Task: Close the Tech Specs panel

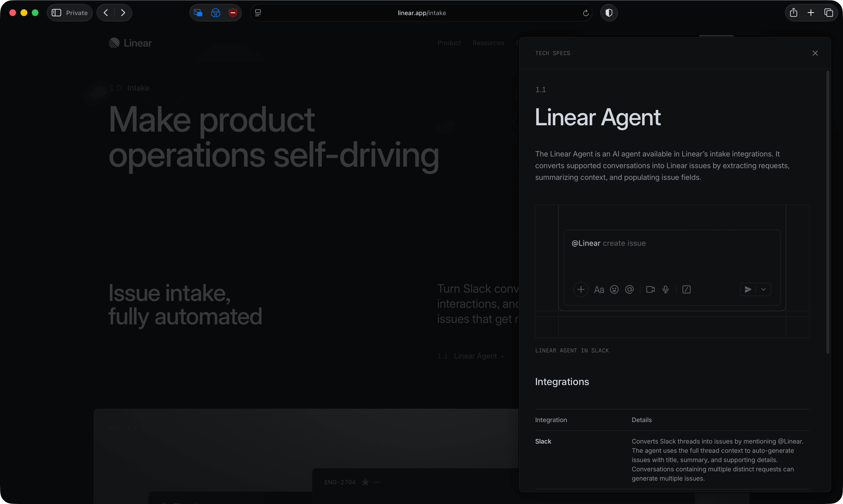Action: (x=815, y=53)
